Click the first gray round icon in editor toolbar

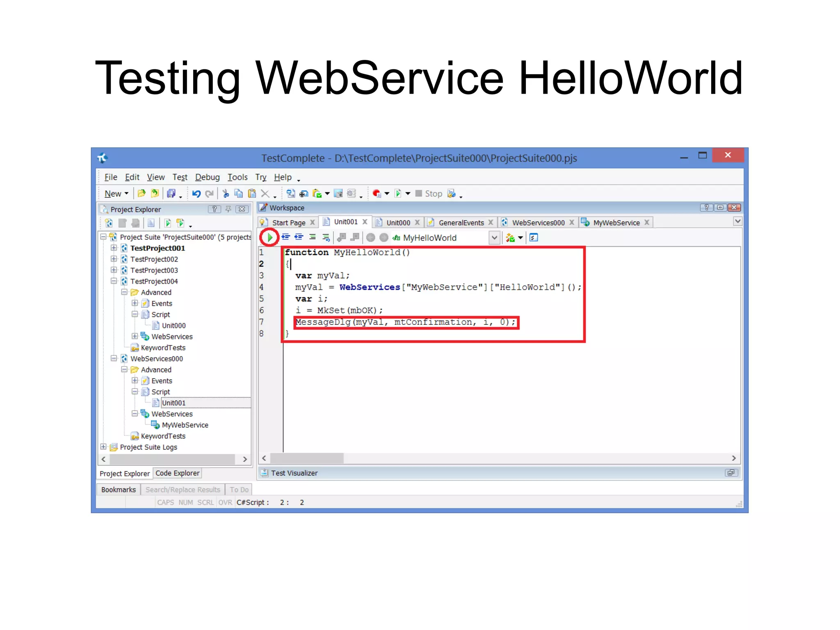(370, 237)
